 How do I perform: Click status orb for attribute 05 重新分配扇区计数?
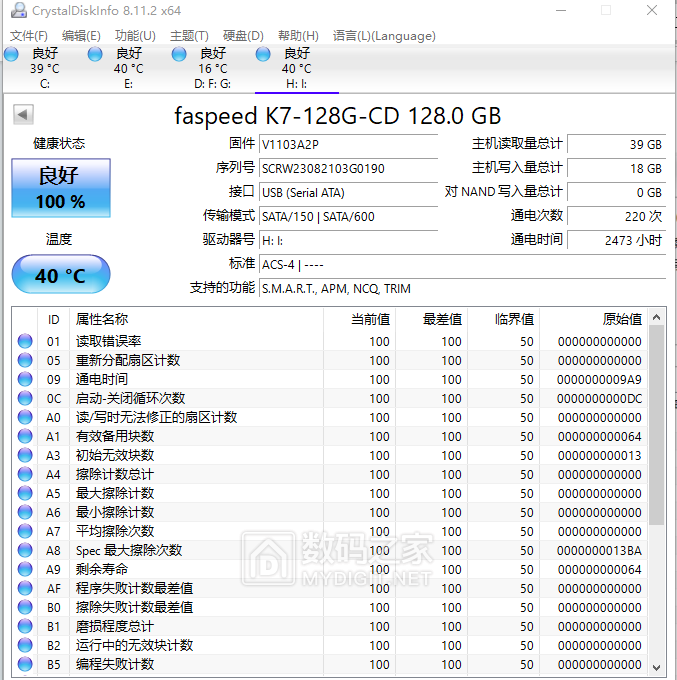click(25, 360)
